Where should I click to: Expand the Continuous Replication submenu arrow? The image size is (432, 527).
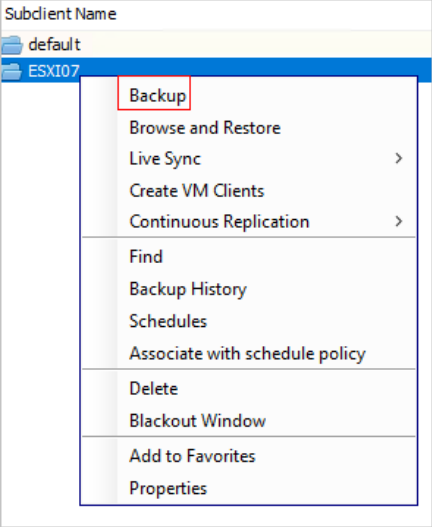tap(399, 221)
